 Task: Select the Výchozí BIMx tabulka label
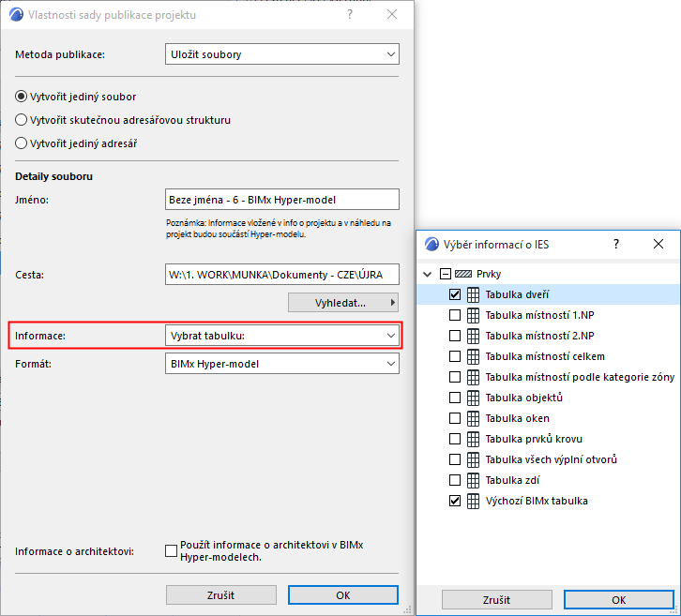(x=537, y=501)
